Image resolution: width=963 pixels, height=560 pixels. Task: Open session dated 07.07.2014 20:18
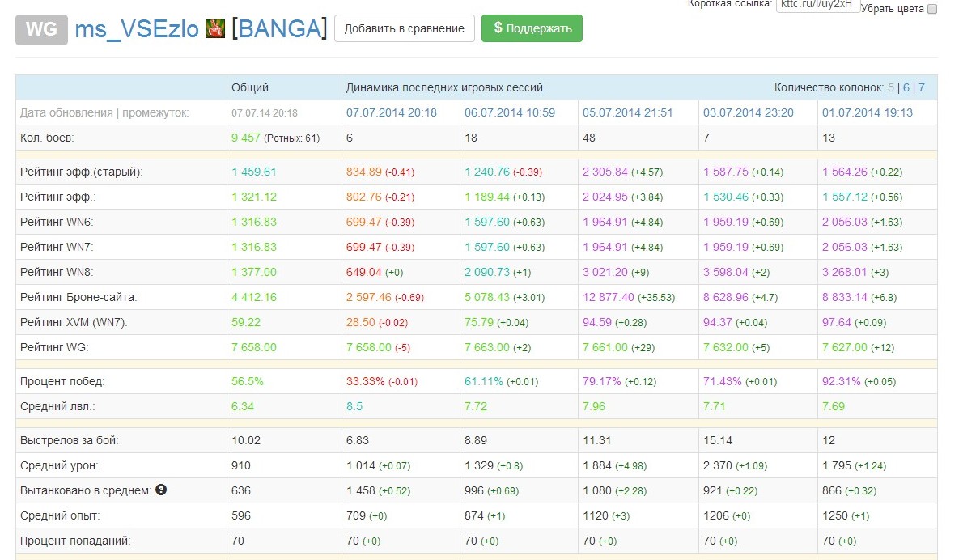(x=392, y=112)
